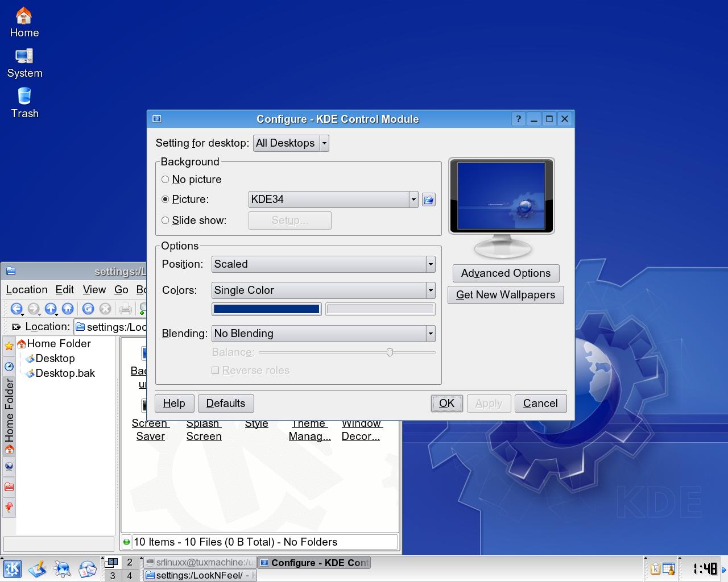Image resolution: width=728 pixels, height=582 pixels.
Task: Click the What's This question mark button
Action: coord(518,119)
